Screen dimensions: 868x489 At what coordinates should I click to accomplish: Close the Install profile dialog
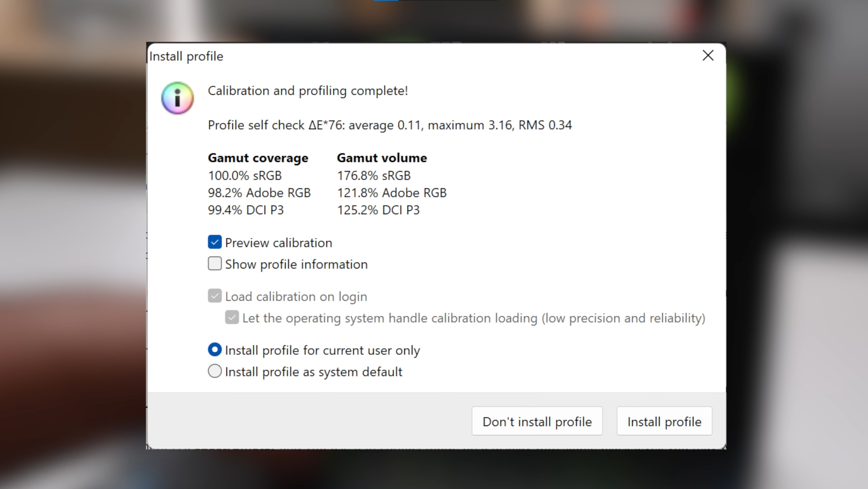(708, 56)
